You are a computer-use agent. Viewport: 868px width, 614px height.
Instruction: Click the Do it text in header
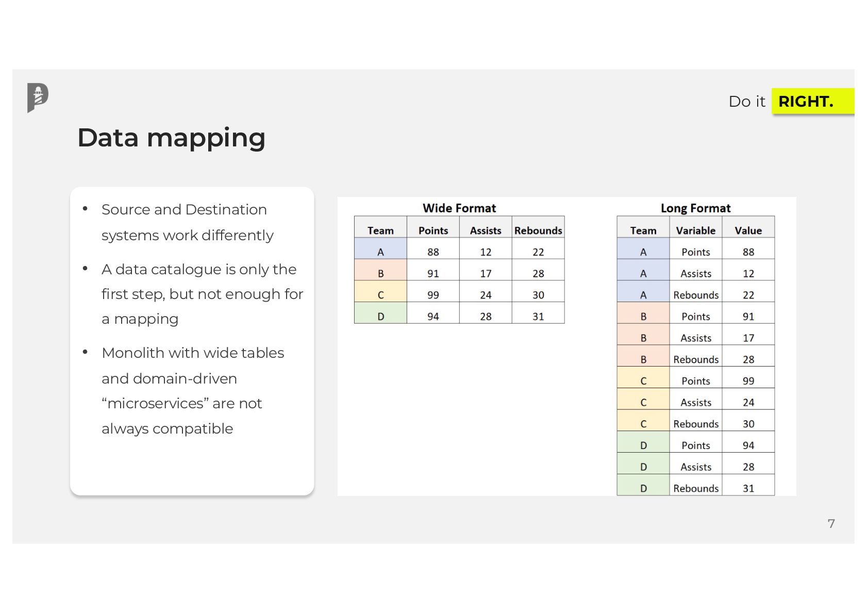(746, 102)
